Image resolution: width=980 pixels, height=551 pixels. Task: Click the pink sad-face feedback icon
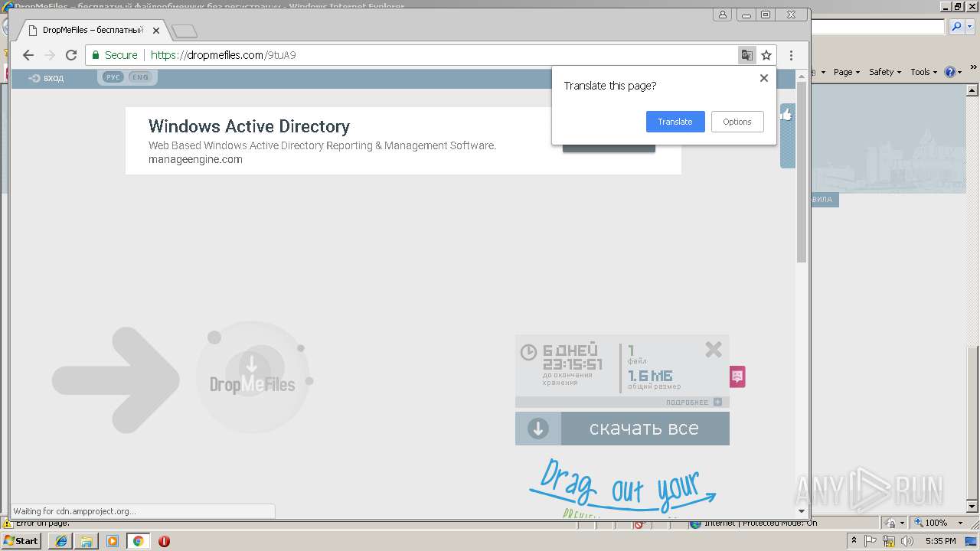(737, 376)
